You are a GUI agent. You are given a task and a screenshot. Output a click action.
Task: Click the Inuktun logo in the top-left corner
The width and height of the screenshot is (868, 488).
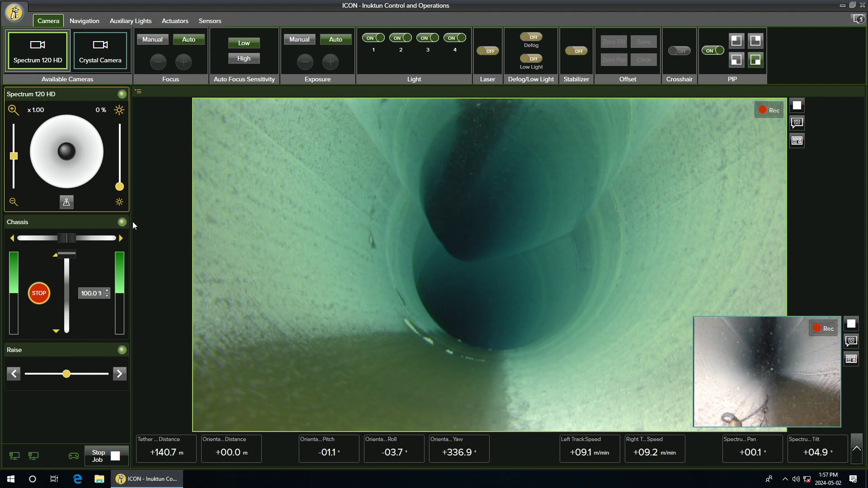(15, 13)
